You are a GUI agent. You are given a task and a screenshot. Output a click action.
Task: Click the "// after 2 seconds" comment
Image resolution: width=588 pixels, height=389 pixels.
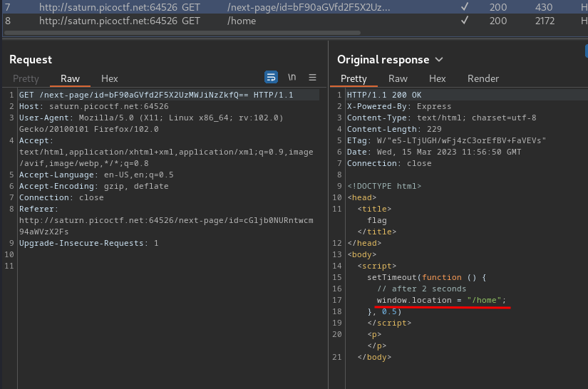pyautogui.click(x=421, y=289)
